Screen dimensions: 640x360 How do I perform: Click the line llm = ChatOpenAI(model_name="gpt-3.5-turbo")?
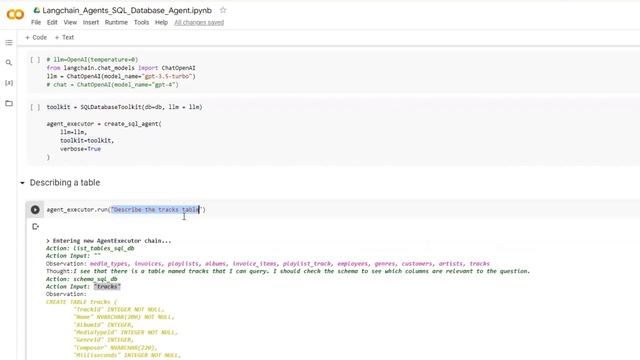[x=121, y=76]
